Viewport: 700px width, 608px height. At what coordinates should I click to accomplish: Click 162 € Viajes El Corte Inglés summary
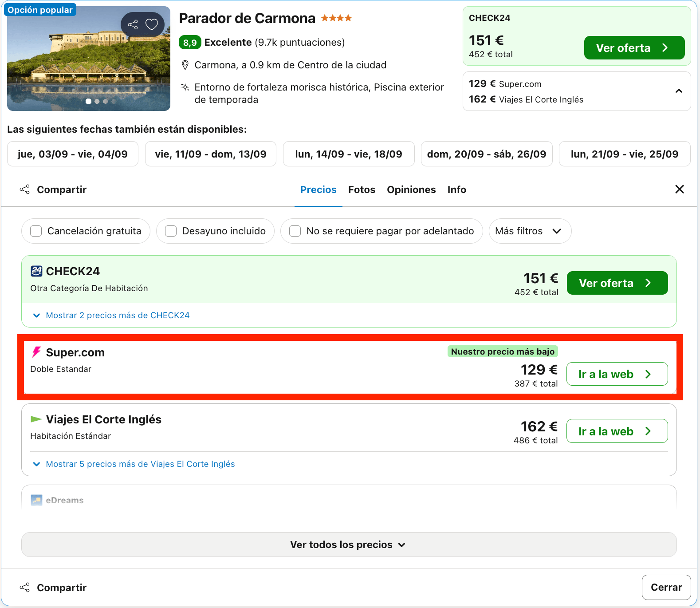(526, 99)
